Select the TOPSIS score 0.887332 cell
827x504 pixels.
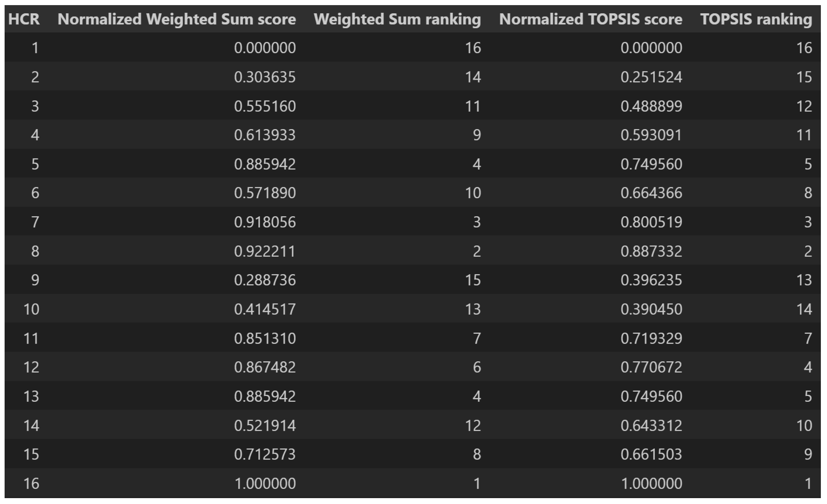pyautogui.click(x=651, y=251)
